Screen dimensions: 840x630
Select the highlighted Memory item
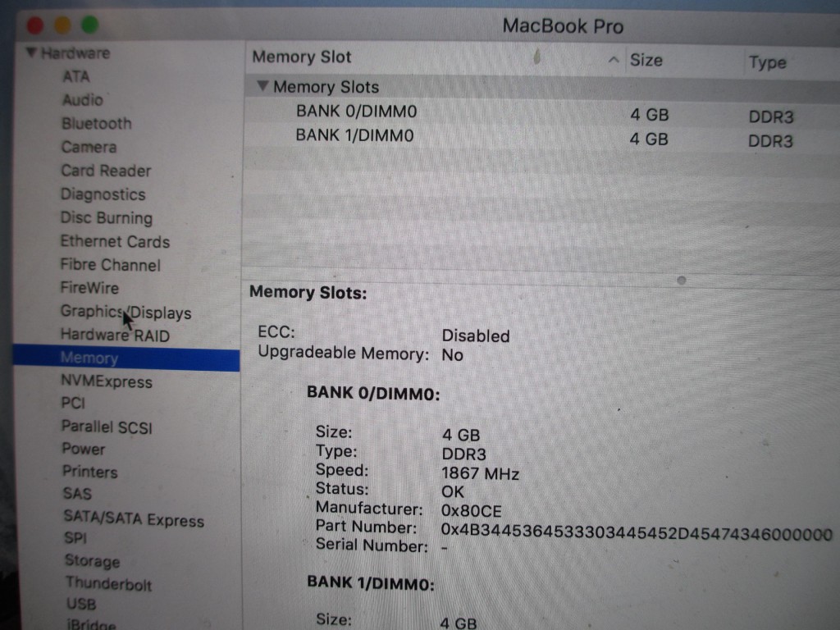coord(126,358)
